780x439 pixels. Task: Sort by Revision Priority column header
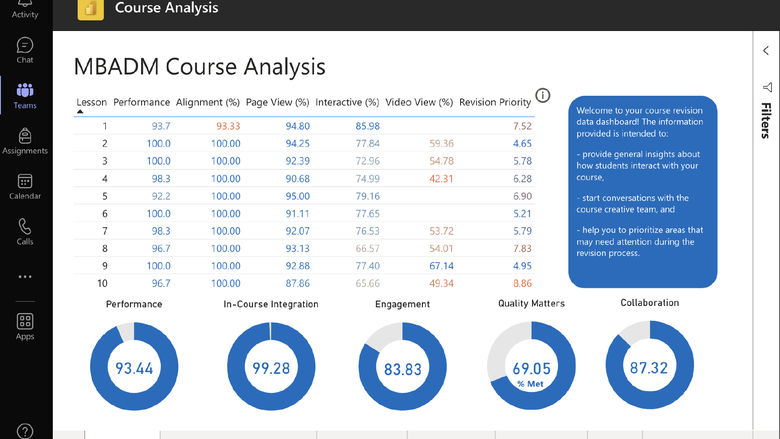(x=495, y=102)
